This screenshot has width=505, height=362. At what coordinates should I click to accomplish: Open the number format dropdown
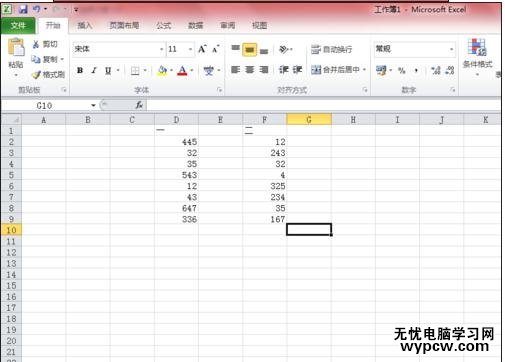[x=451, y=49]
